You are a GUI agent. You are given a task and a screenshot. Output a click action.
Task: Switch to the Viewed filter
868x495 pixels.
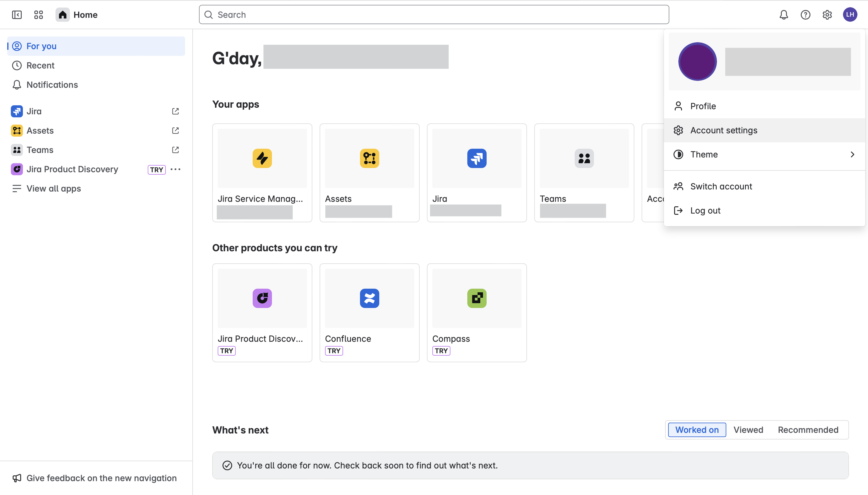click(748, 430)
